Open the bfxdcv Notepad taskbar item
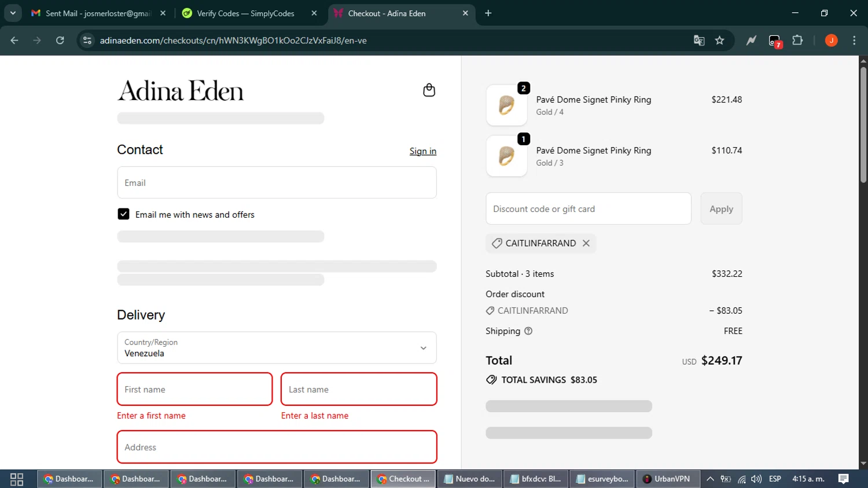The width and height of the screenshot is (868, 488). click(x=536, y=479)
